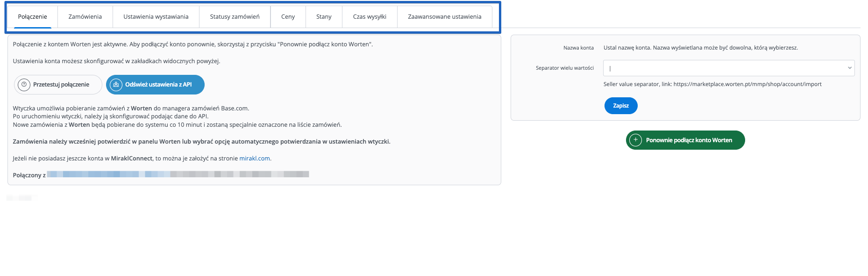Click the question mark icon in Przetestuj połączenie
This screenshot has width=868, height=276.
tap(24, 85)
